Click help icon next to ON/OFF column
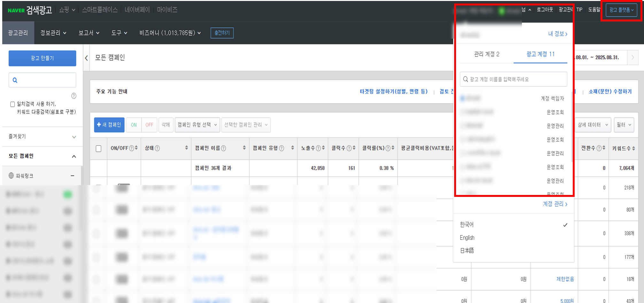 (x=131, y=148)
